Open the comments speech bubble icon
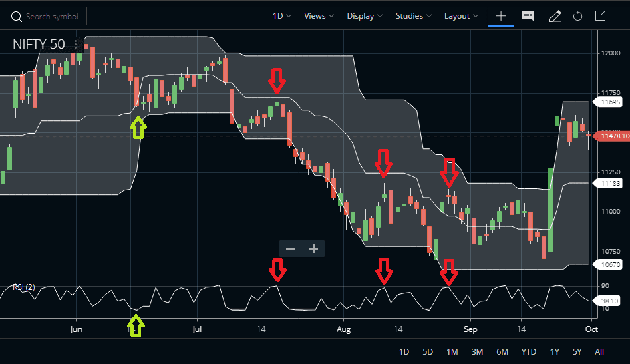The image size is (630, 364). [528, 16]
